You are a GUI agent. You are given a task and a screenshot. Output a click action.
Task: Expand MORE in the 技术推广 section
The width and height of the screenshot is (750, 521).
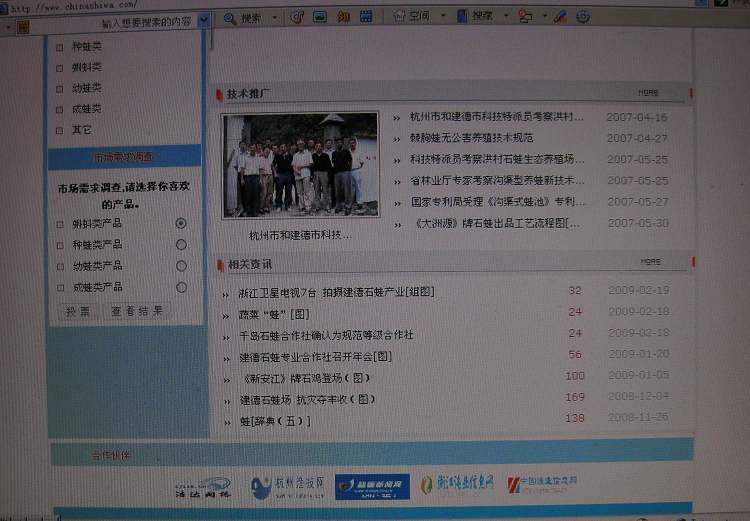click(649, 93)
